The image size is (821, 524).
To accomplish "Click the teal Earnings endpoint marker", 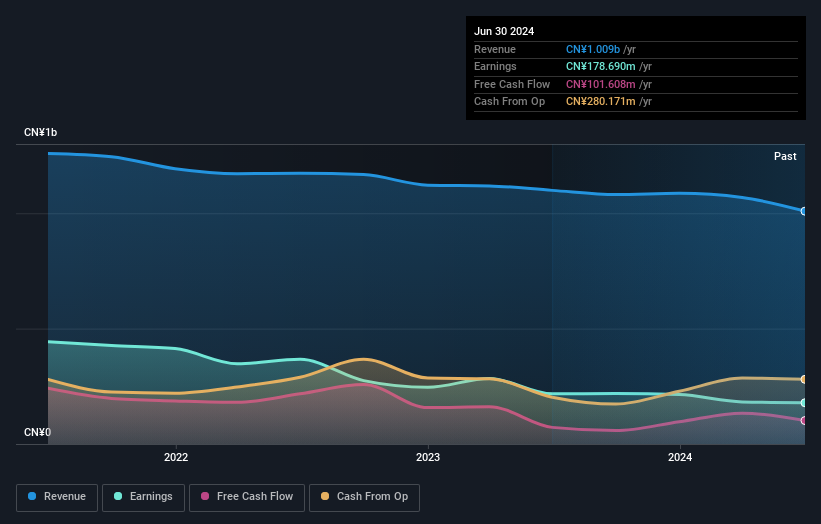I will pyautogui.click(x=804, y=403).
